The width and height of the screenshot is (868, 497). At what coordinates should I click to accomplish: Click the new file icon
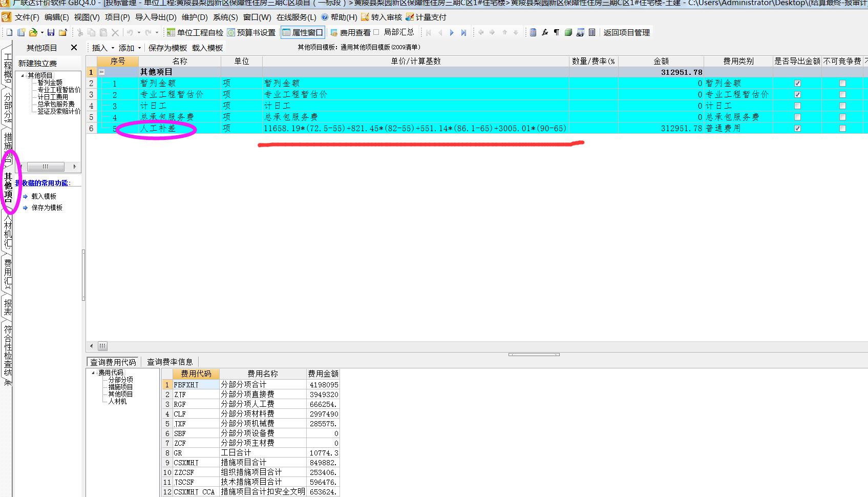click(x=9, y=32)
